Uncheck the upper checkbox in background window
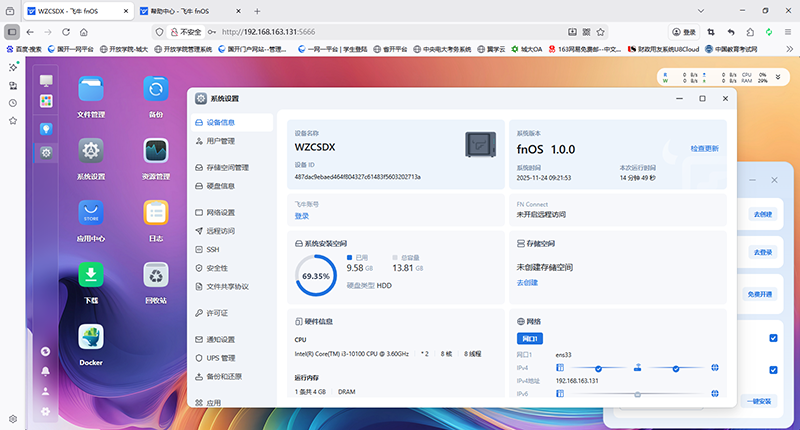The width and height of the screenshot is (800, 430). (x=773, y=338)
